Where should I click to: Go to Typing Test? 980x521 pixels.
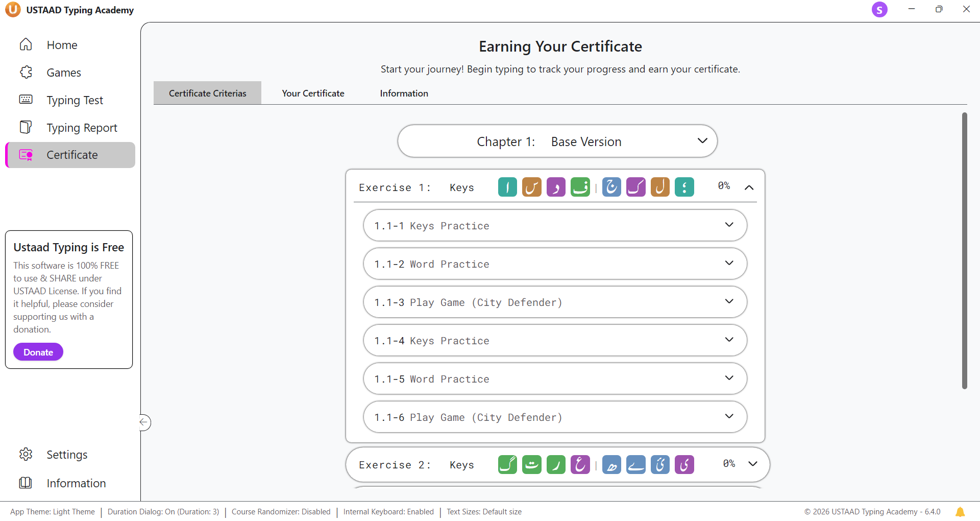75,100
